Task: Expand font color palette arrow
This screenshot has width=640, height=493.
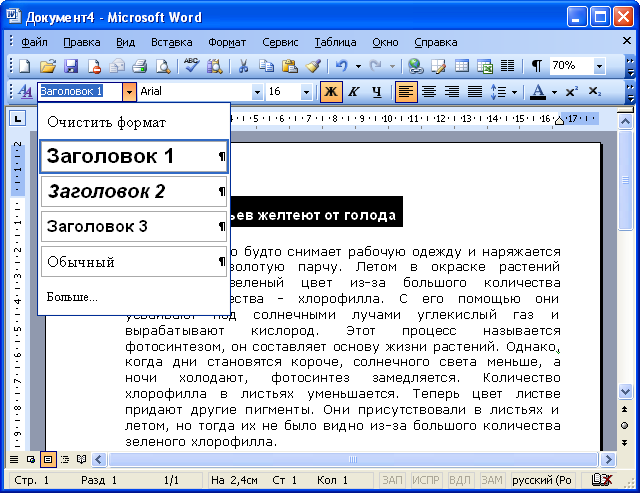Action: (554, 92)
